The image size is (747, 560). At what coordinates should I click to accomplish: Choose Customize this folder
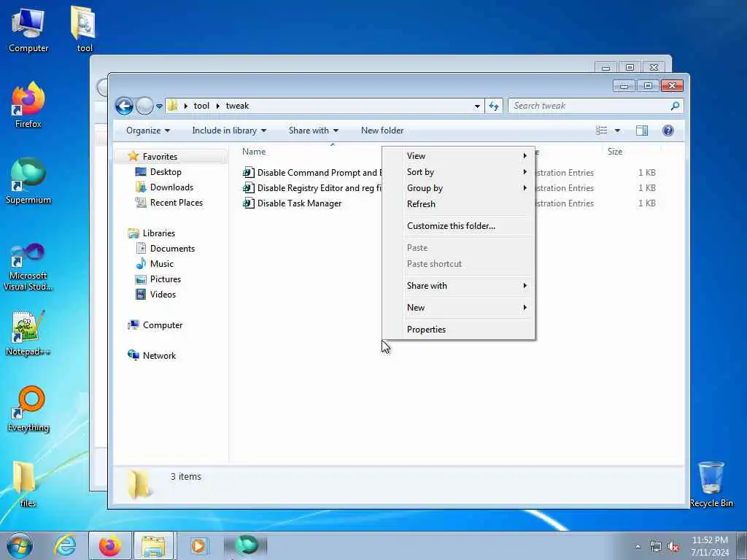coord(458,226)
